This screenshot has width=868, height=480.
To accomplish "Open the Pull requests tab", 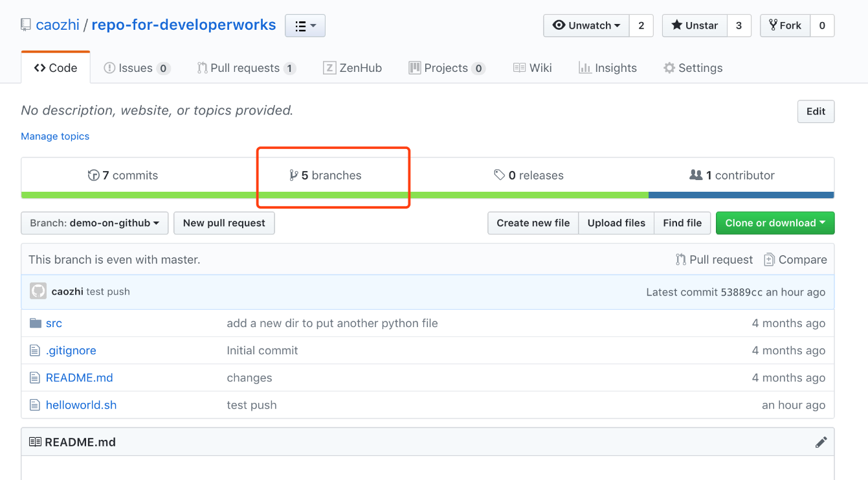I will pos(246,68).
